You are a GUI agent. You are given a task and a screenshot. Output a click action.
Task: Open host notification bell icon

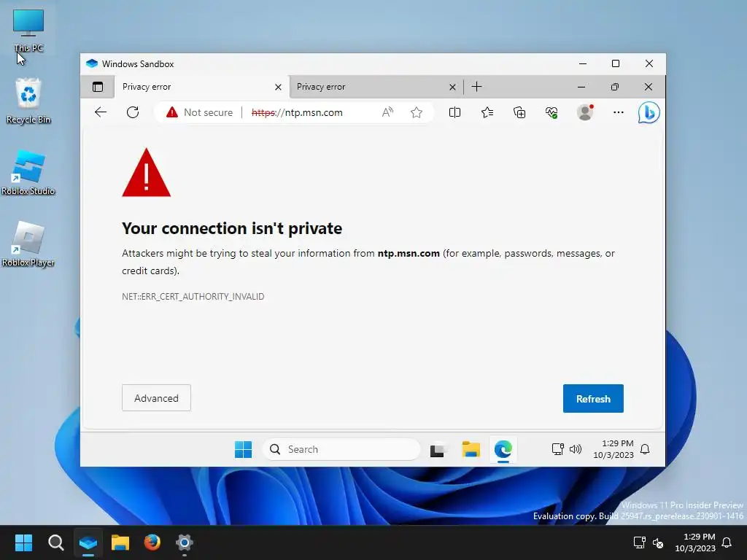(x=727, y=542)
